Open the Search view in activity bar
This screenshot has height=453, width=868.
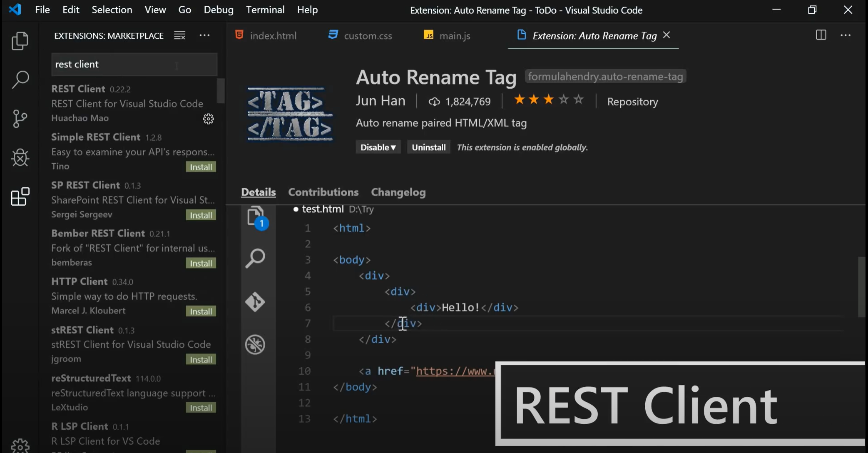pos(20,79)
